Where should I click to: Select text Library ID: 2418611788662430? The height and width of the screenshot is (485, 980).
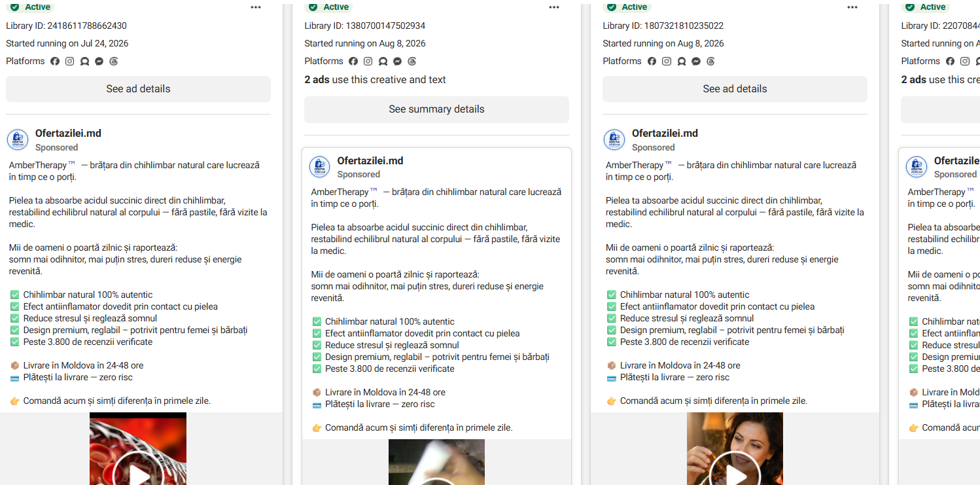[67, 26]
